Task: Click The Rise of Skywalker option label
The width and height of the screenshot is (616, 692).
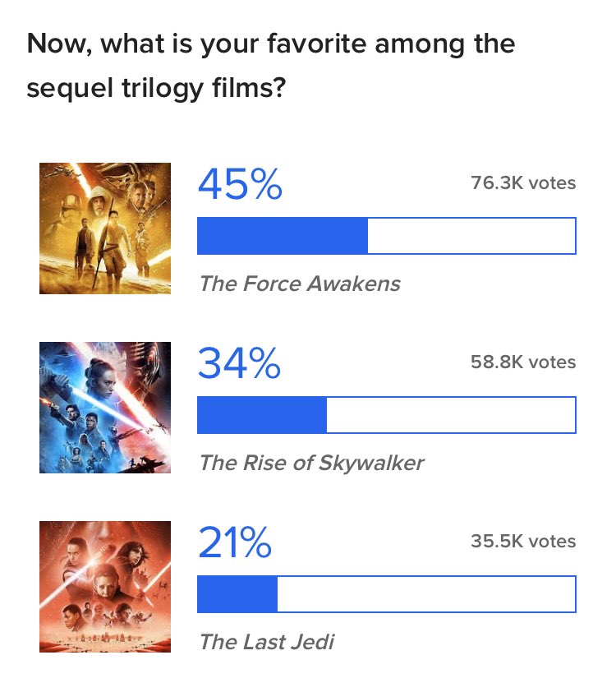Action: coord(312,463)
